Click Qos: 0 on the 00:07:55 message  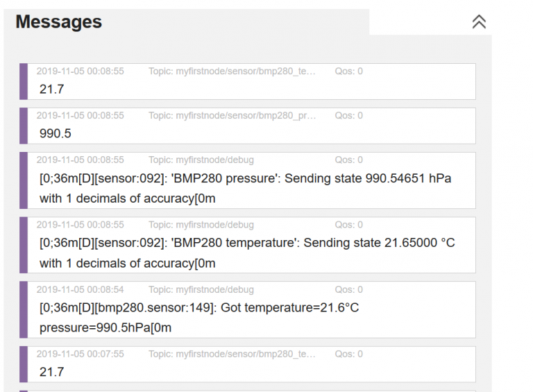[348, 354]
